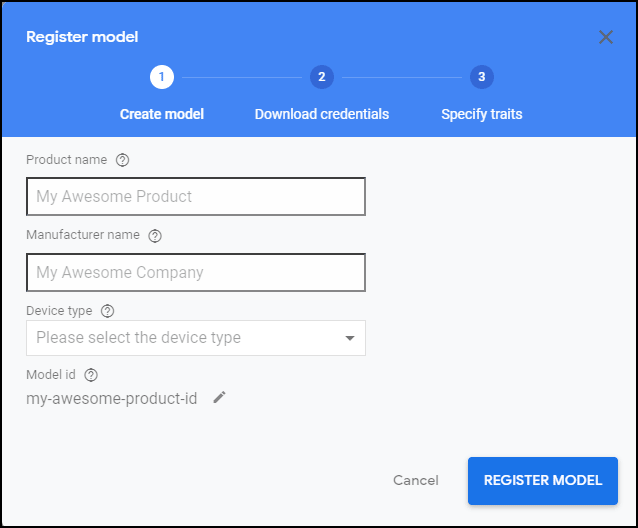Image resolution: width=638 pixels, height=528 pixels.
Task: Select the step 3 circle
Action: 482,77
